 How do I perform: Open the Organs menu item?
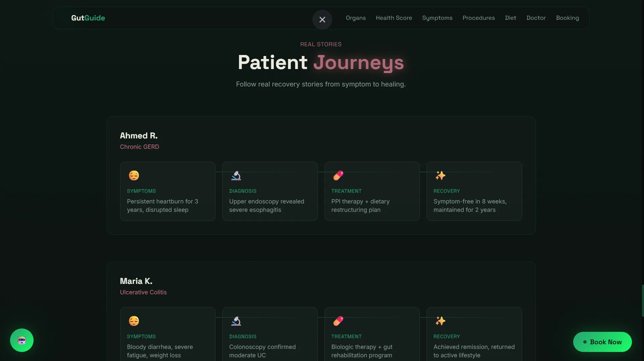[356, 18]
